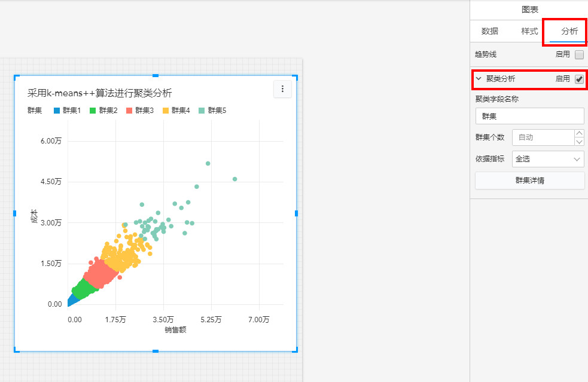
Task: Open the chart's three-dot more menu
Action: 282,89
